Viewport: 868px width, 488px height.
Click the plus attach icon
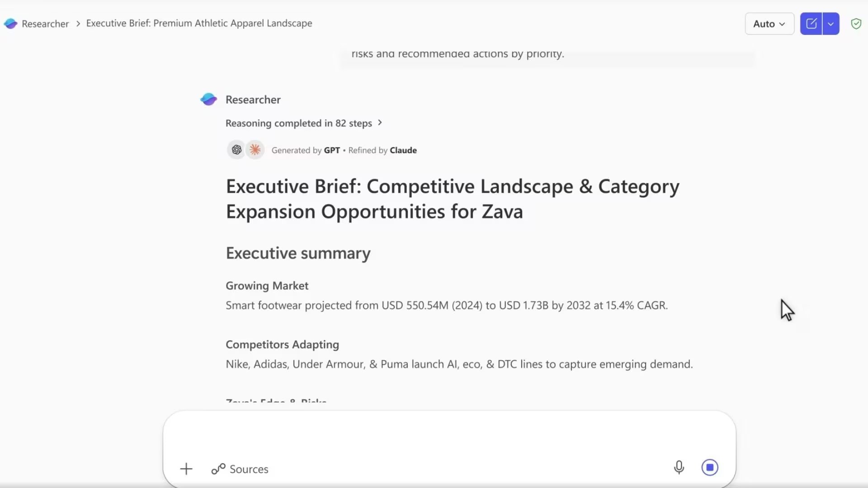pos(186,469)
